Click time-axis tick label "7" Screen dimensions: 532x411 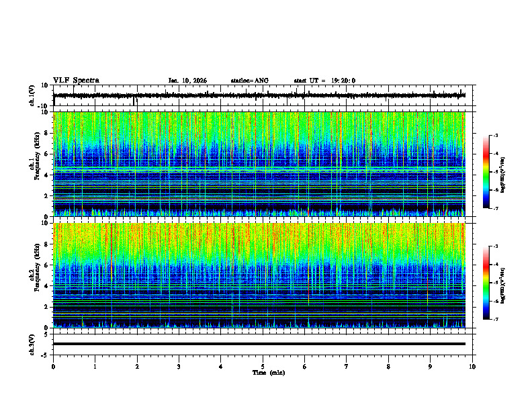pos(347,367)
